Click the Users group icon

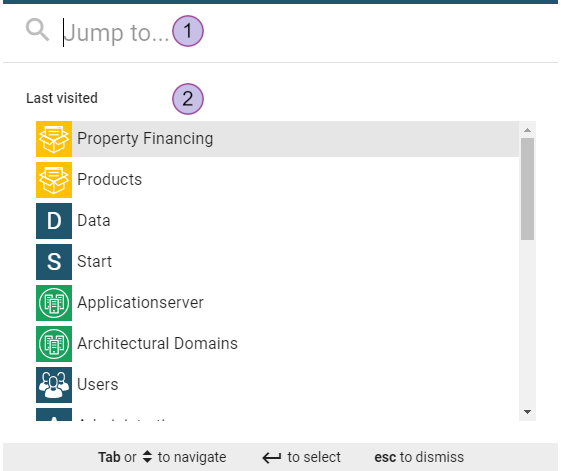[54, 385]
